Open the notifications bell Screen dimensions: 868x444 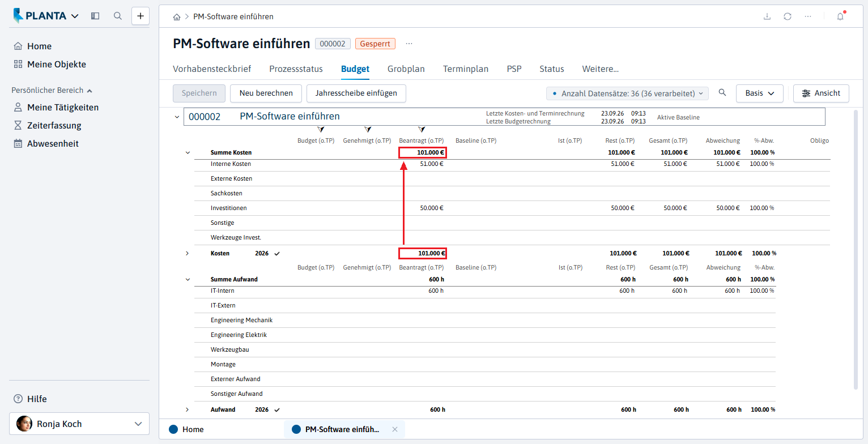pos(840,16)
